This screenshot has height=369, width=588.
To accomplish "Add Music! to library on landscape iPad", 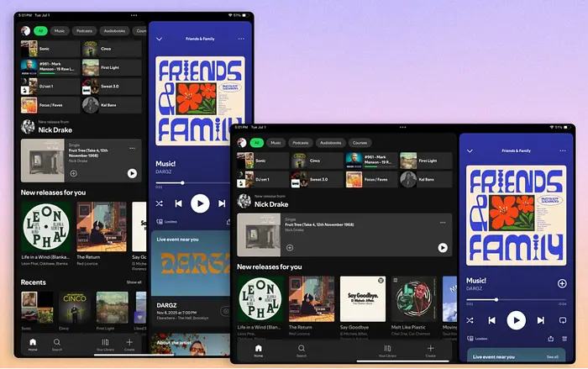I will pos(562,283).
